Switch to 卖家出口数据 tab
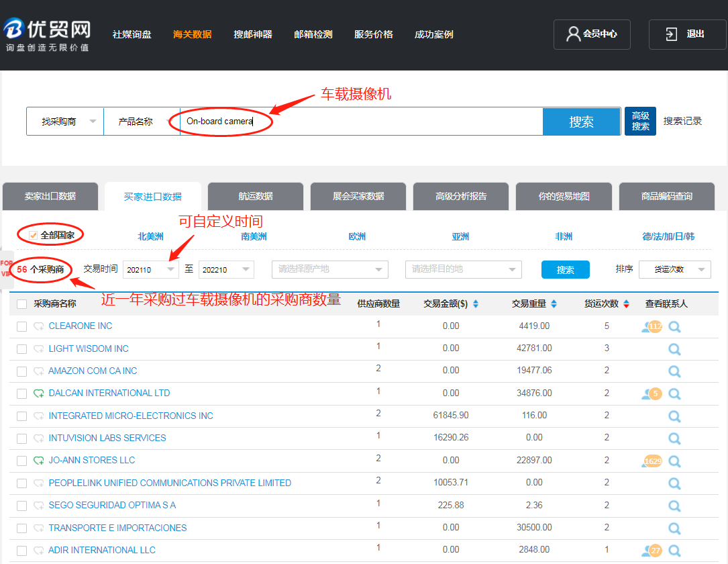 click(50, 197)
